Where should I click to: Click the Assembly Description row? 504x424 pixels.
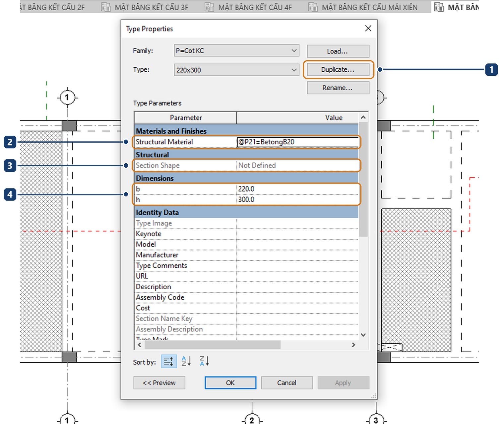(246, 329)
